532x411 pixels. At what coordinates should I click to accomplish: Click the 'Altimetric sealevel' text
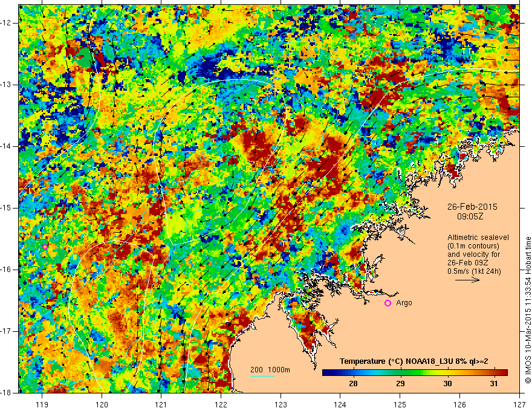[478, 238]
